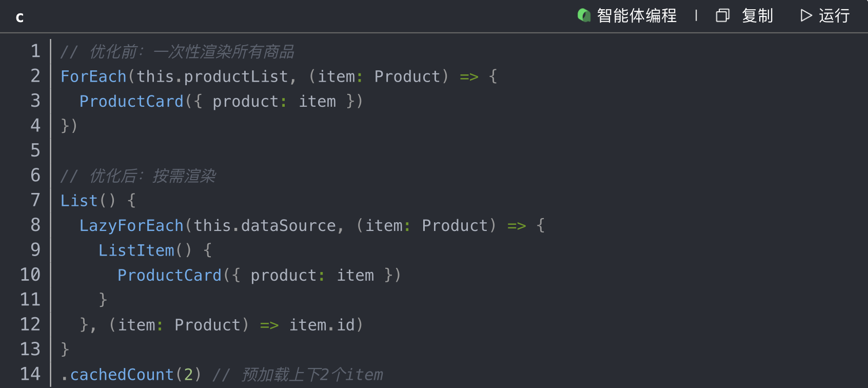Click the 复制 button to copy code
The image size is (868, 388).
pyautogui.click(x=758, y=16)
